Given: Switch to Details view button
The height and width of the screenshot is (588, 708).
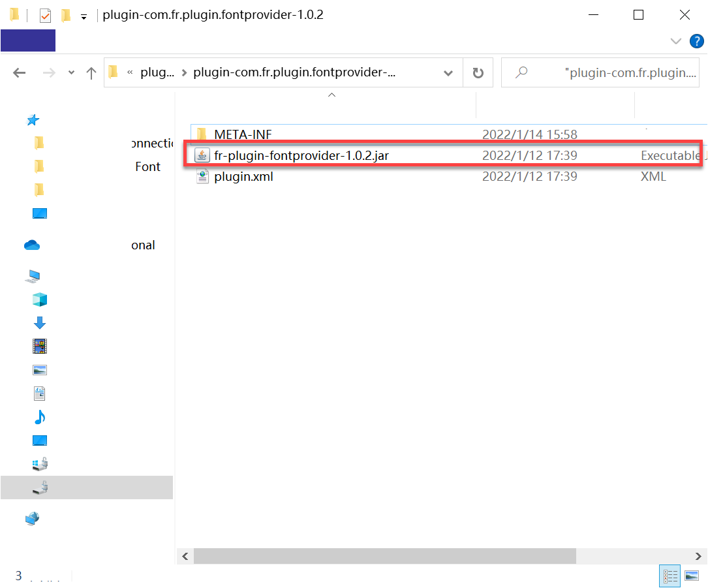Looking at the screenshot, I should click(670, 576).
